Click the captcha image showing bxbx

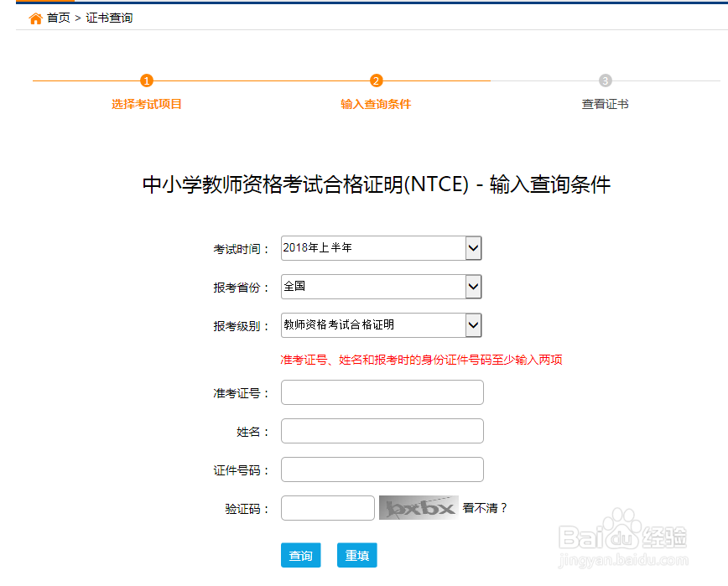point(418,507)
